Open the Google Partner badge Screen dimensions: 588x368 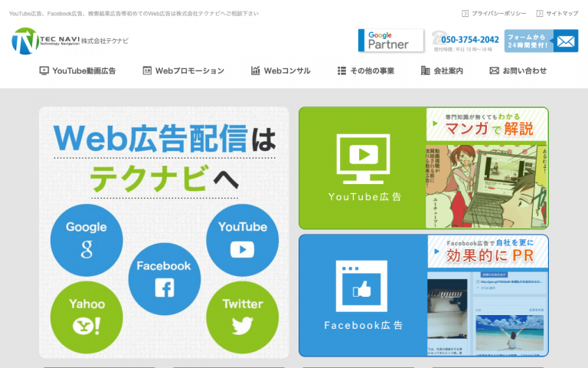pyautogui.click(x=391, y=40)
